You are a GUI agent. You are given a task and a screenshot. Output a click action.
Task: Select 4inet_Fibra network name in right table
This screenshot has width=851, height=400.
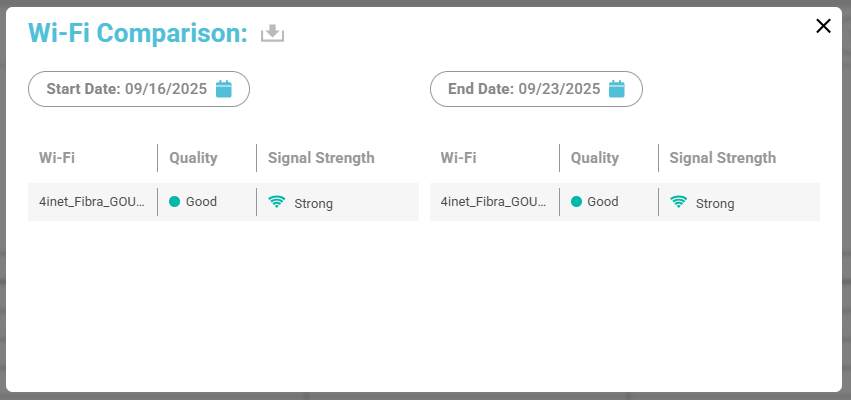494,202
